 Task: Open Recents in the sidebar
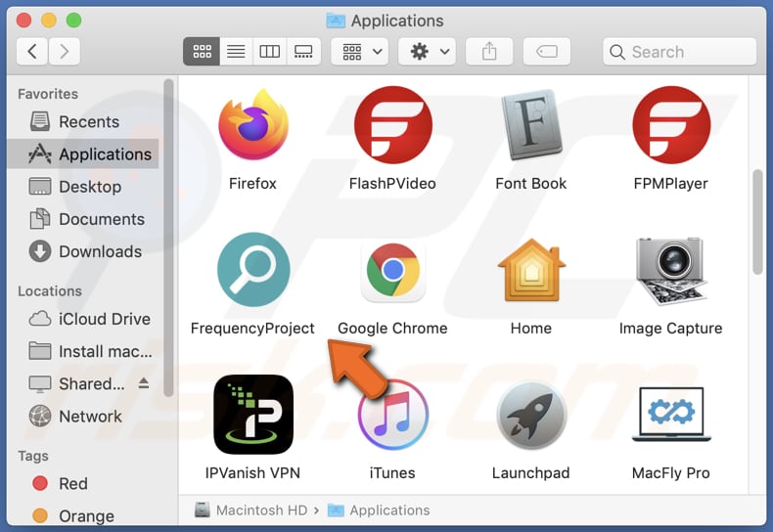(83, 121)
